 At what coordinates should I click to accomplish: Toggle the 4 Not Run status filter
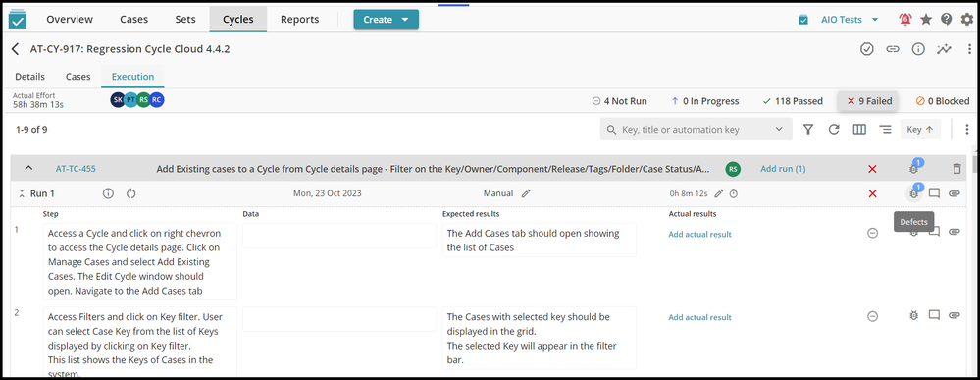tap(619, 101)
